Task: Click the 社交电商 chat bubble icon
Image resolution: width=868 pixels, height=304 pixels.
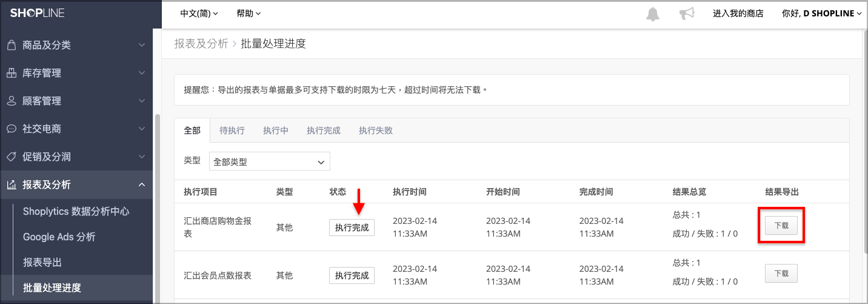Action: pos(11,129)
